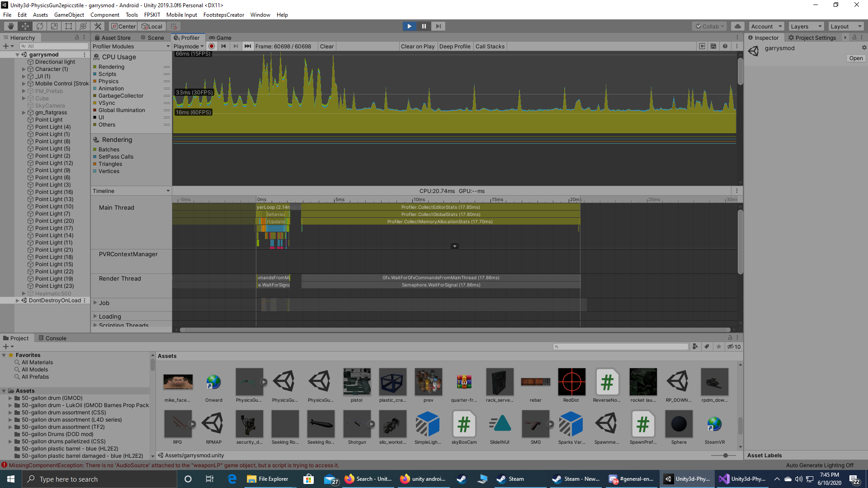Switch to the Scene tab
This screenshot has height=488, width=868.
[x=152, y=38]
